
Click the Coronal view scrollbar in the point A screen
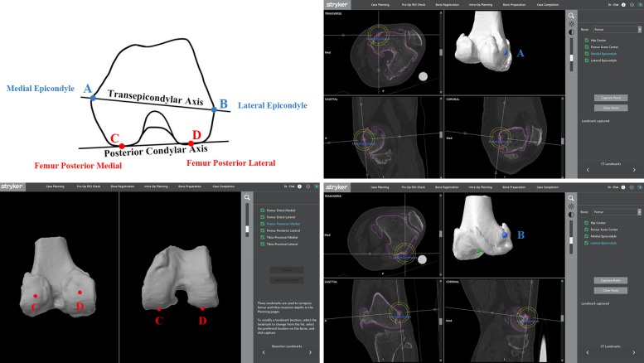pos(562,138)
